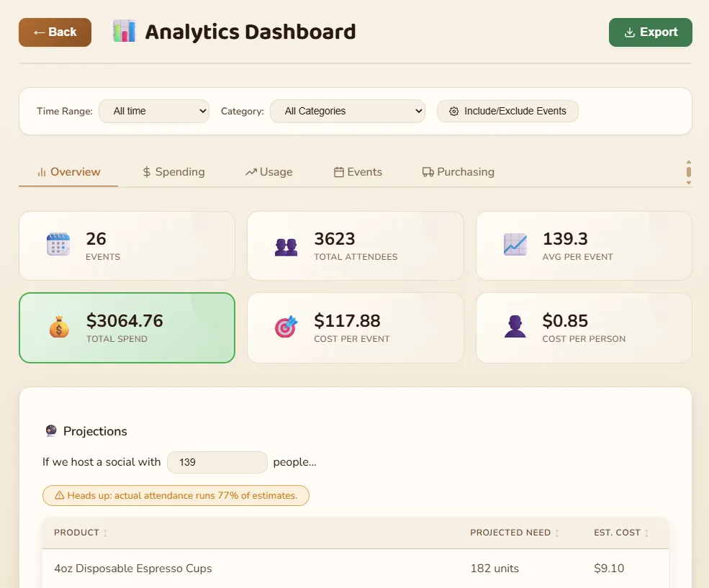Sort table by Projected Need column

point(515,533)
